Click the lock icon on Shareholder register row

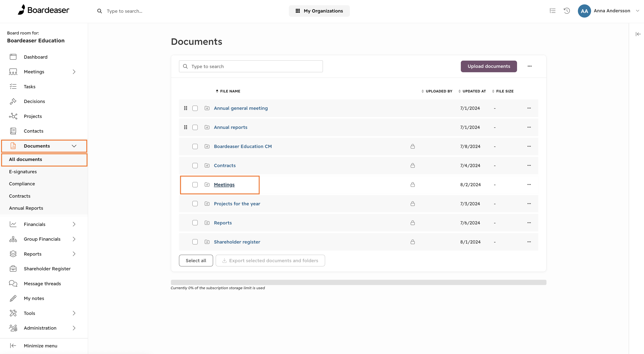pyautogui.click(x=412, y=242)
